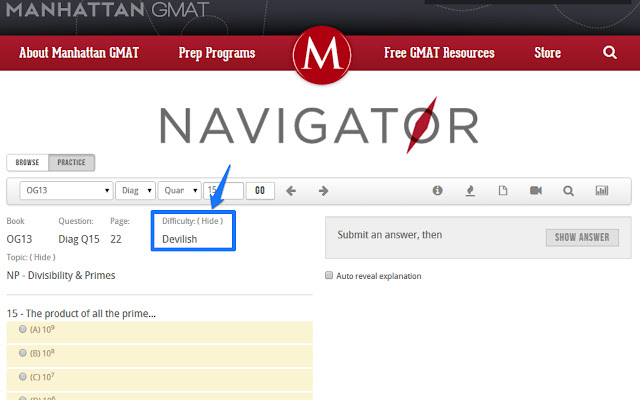This screenshot has height=400, width=640.
Task: Open Free GMAT Resources menu
Action: tap(439, 53)
